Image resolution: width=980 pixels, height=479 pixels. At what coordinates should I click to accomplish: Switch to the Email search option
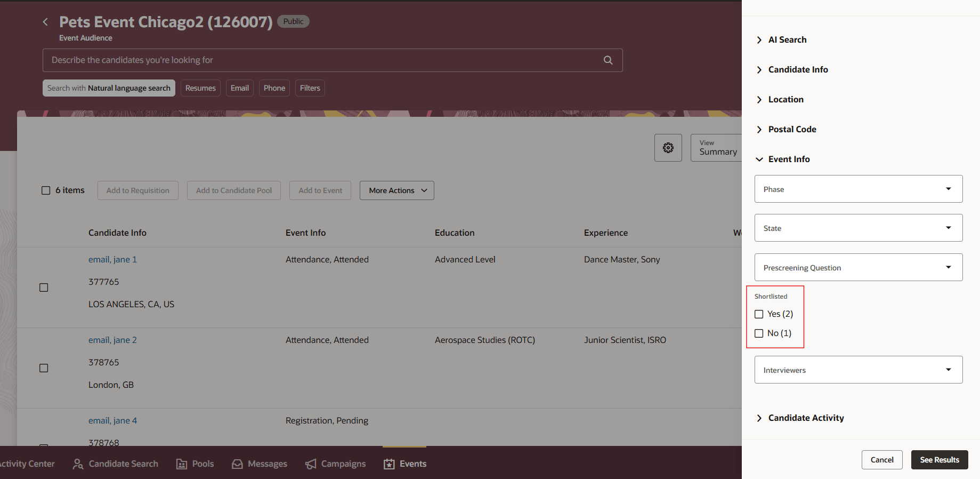(x=240, y=88)
